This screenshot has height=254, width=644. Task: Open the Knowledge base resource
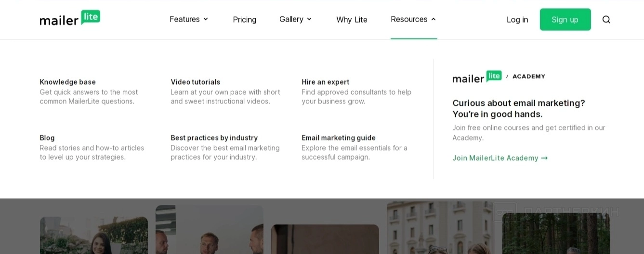(x=68, y=82)
